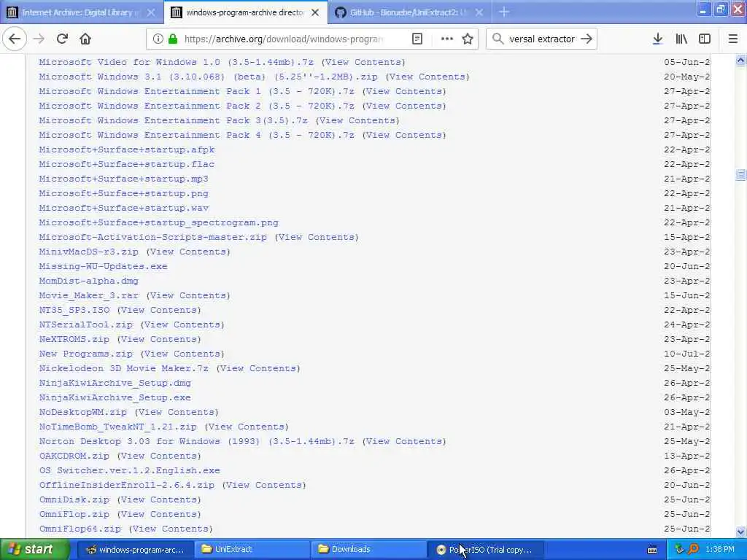Open NeXTROMS.zip link

[x=74, y=340]
